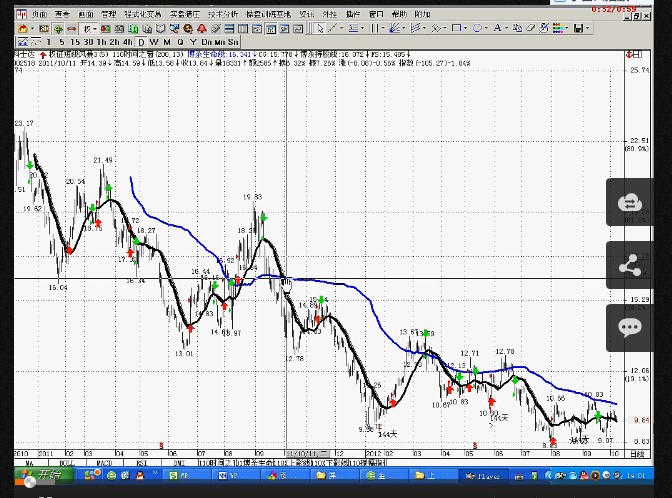Select the Gann fan angle tool

(x=394, y=29)
